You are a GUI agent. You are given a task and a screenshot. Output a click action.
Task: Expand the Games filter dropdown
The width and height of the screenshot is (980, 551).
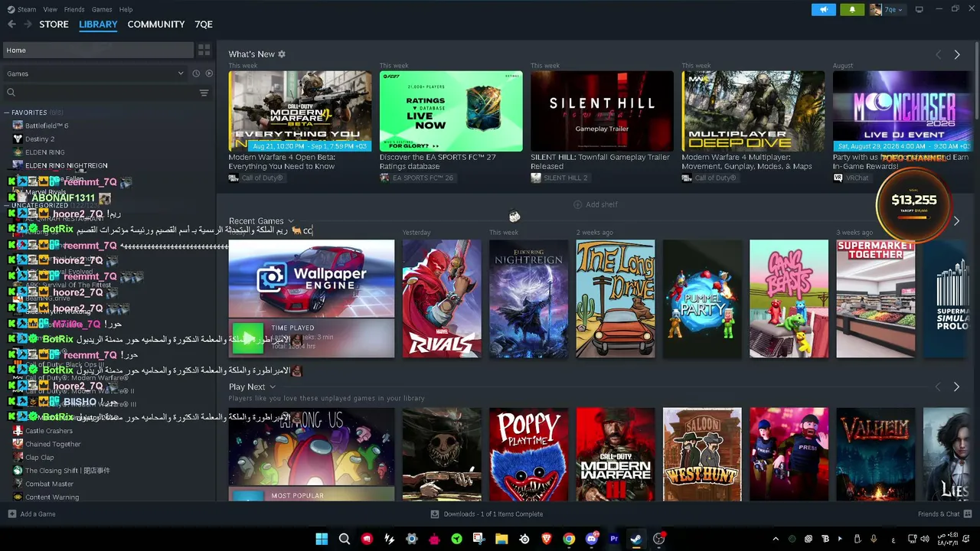coord(96,73)
